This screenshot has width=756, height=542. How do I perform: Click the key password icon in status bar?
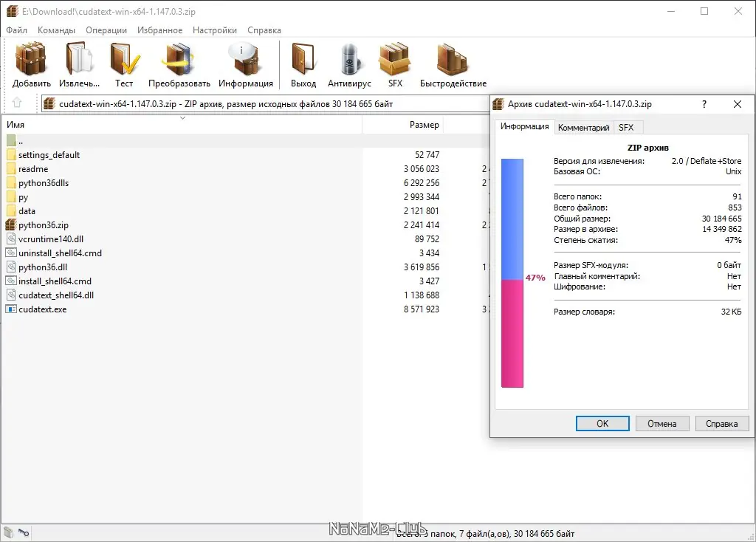tap(24, 533)
